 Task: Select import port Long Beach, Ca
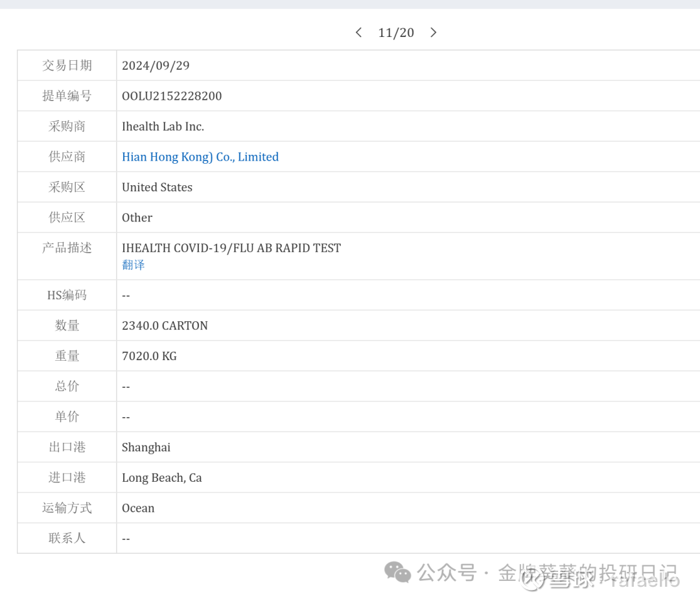click(x=161, y=478)
